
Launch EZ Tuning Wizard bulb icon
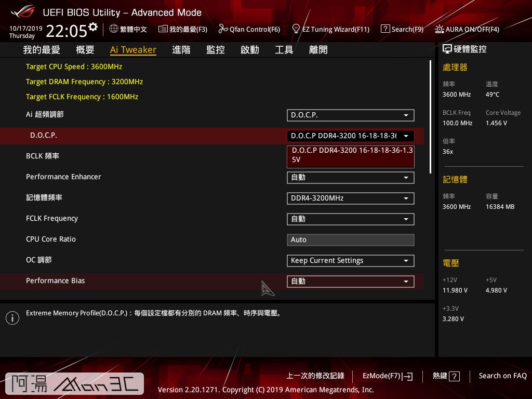tap(296, 29)
